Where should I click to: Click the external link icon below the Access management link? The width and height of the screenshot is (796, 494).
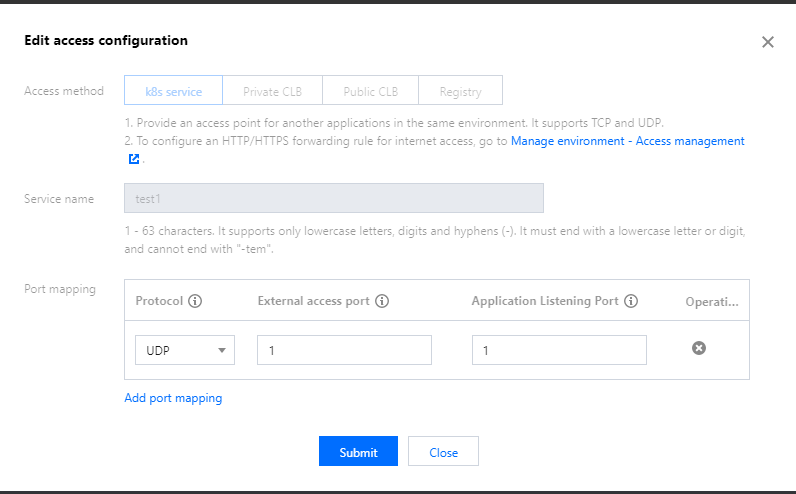[x=133, y=158]
